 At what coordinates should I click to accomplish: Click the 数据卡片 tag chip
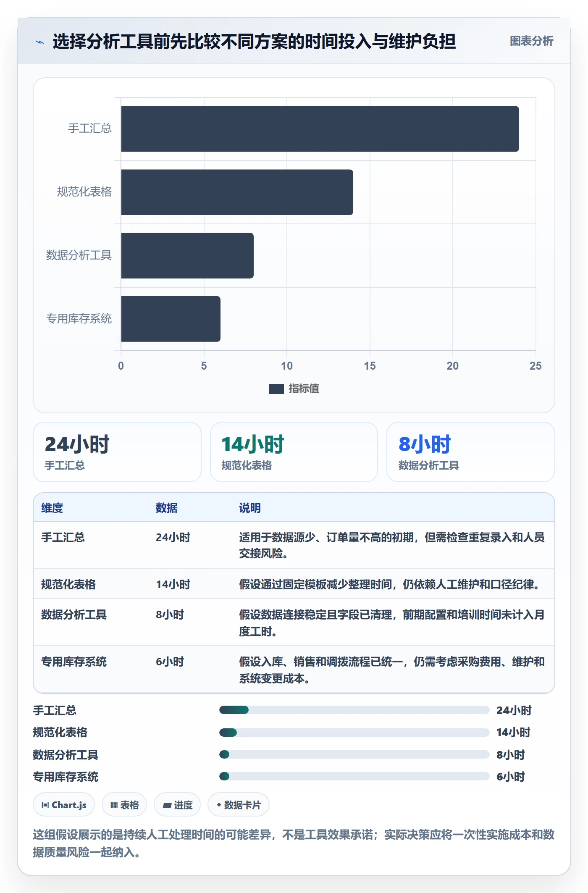click(x=239, y=805)
